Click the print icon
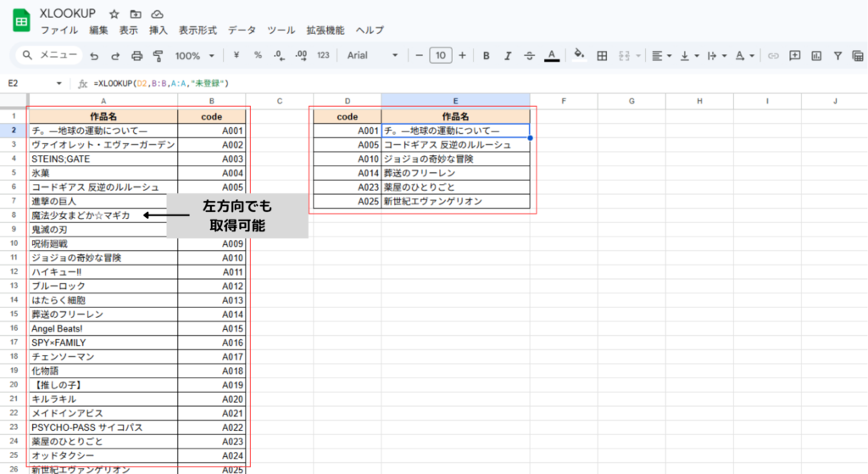The width and height of the screenshot is (868, 474). (x=136, y=56)
